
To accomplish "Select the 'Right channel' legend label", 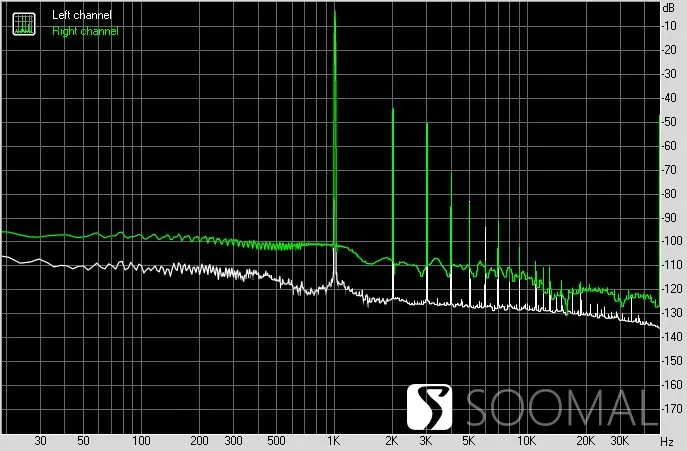I will (85, 31).
